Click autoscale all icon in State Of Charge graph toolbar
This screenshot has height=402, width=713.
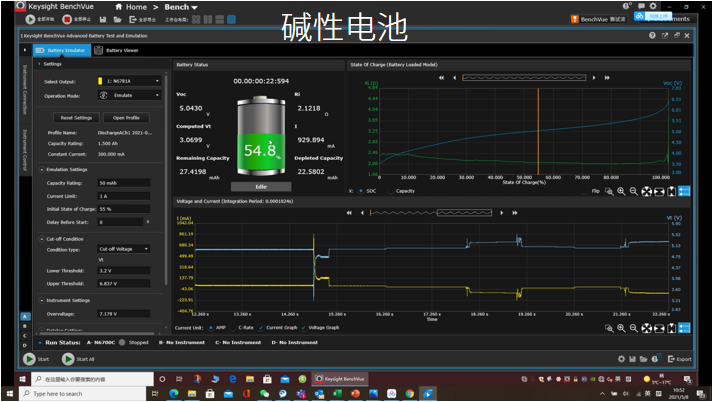point(646,191)
